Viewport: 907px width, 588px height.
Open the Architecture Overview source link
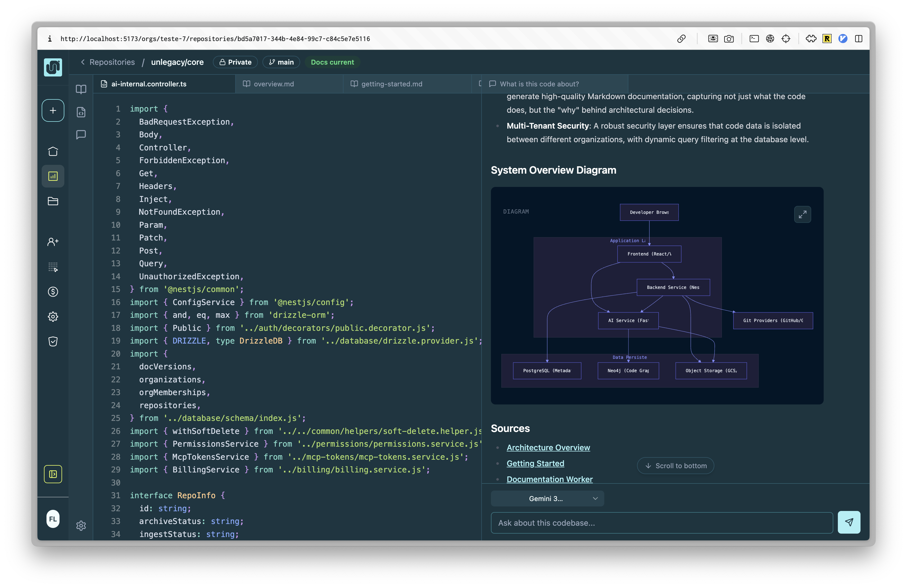pyautogui.click(x=548, y=448)
